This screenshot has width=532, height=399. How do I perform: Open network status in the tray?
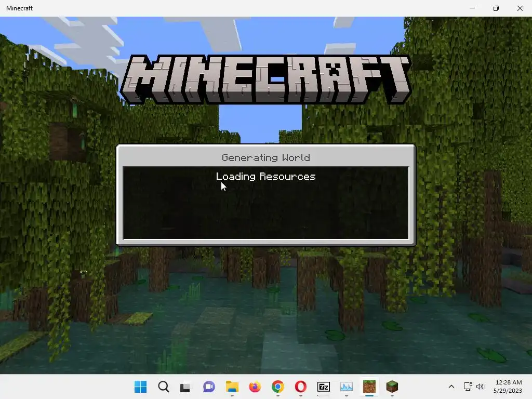[x=468, y=387]
